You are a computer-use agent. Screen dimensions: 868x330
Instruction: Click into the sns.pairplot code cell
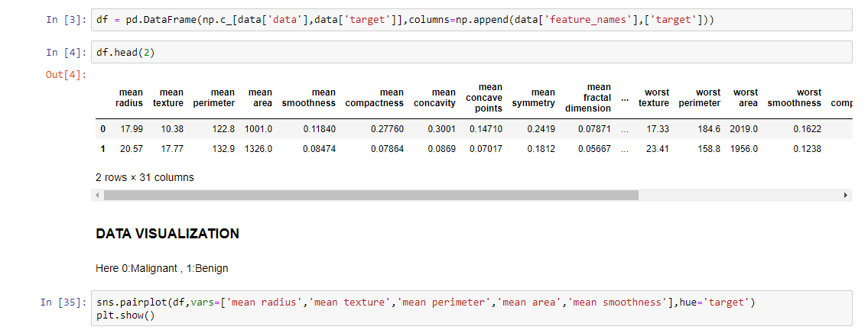(x=471, y=309)
